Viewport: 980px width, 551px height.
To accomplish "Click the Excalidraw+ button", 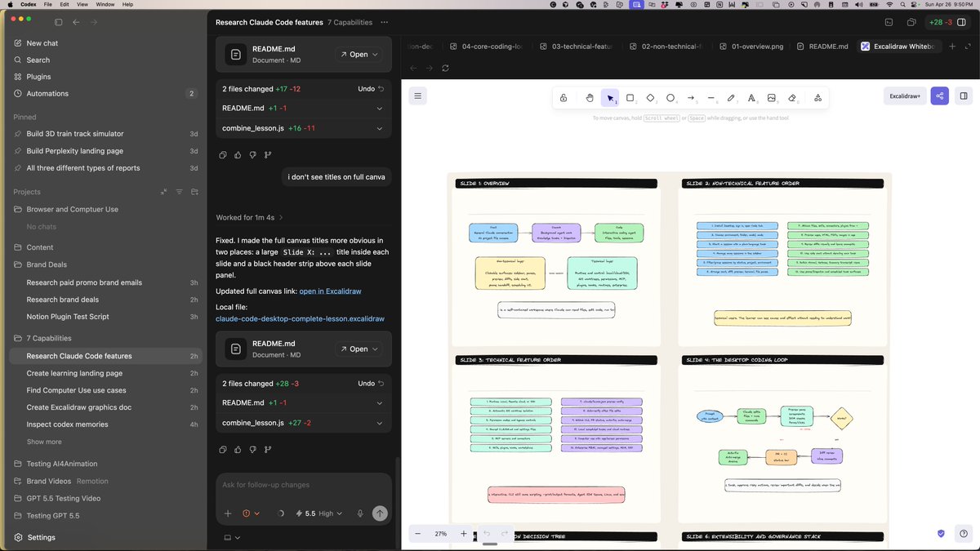I will point(905,96).
